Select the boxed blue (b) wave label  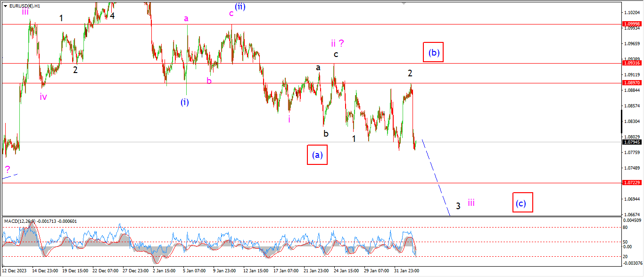(x=434, y=53)
